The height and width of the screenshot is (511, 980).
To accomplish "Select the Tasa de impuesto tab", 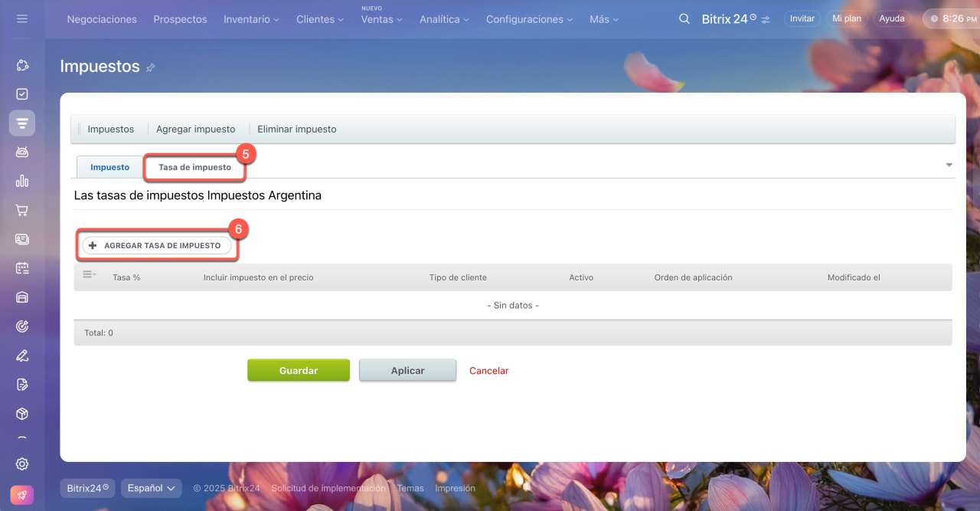I will [194, 167].
